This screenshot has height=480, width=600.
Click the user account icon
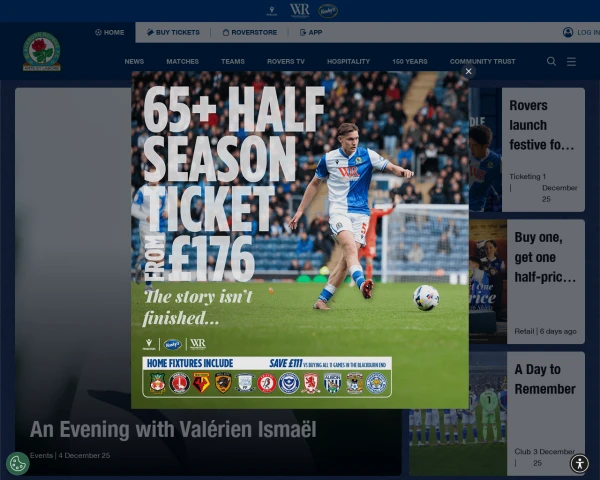[568, 32]
